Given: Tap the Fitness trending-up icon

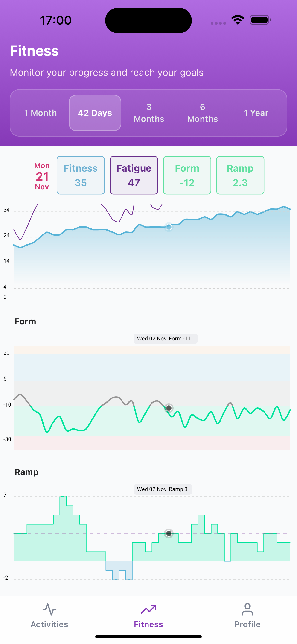Looking at the screenshot, I should tap(148, 609).
